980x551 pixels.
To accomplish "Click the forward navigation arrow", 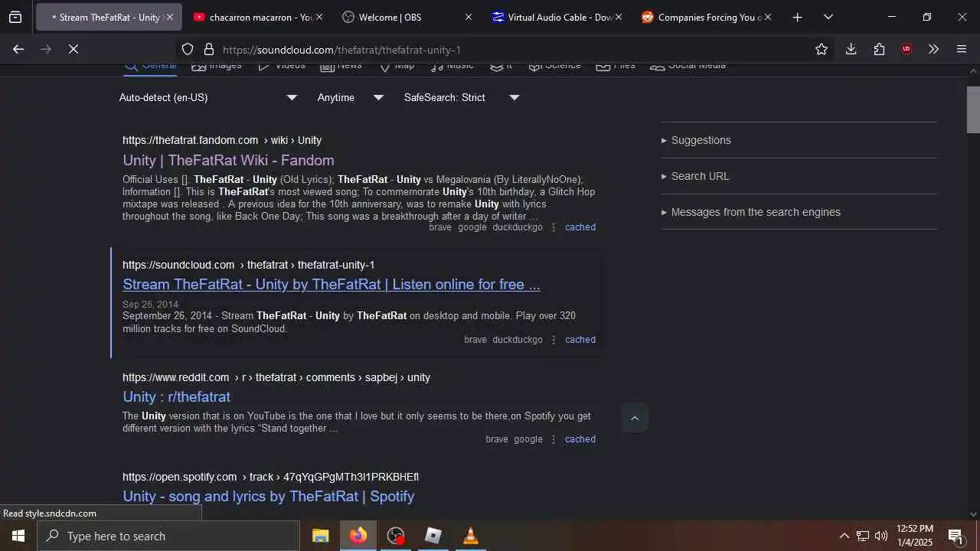I will pyautogui.click(x=46, y=49).
